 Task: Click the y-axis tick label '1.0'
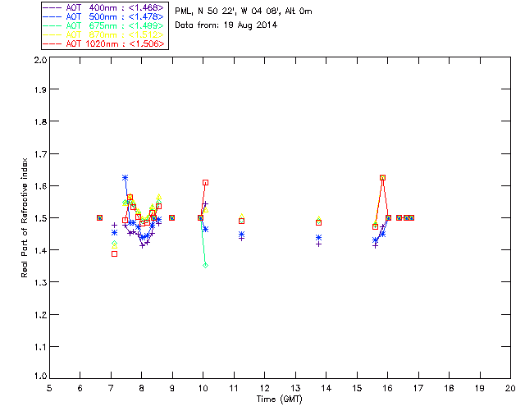pos(40,376)
